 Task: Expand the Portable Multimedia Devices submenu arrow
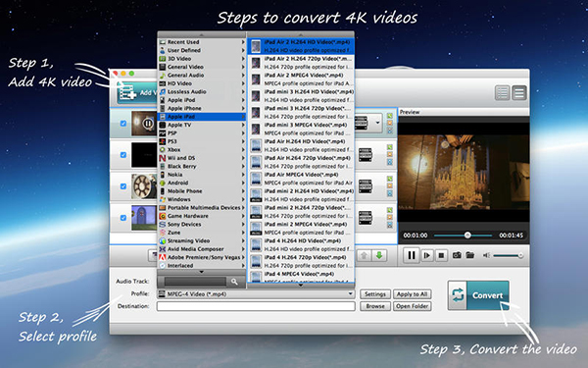(x=243, y=208)
